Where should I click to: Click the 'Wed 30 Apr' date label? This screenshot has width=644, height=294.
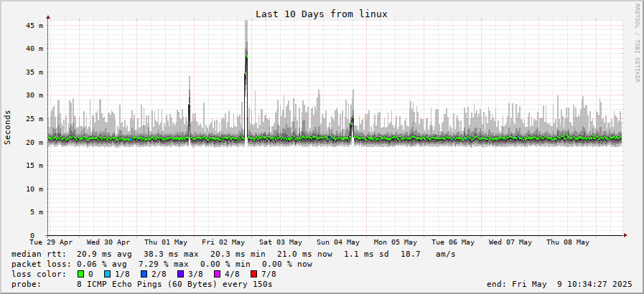click(108, 242)
